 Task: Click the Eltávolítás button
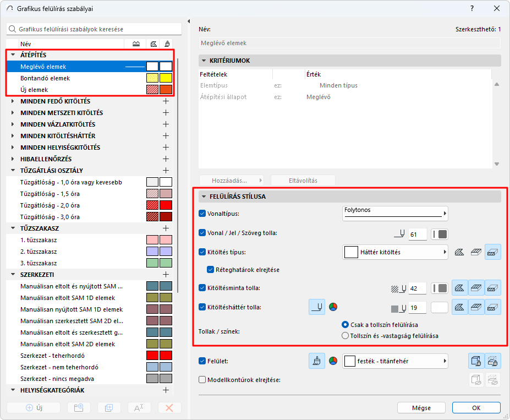(x=303, y=180)
